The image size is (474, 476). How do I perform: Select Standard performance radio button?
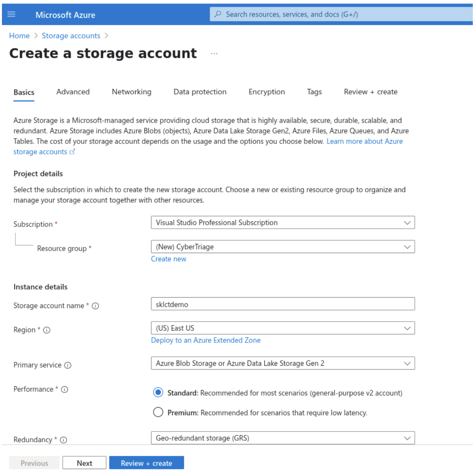(158, 392)
